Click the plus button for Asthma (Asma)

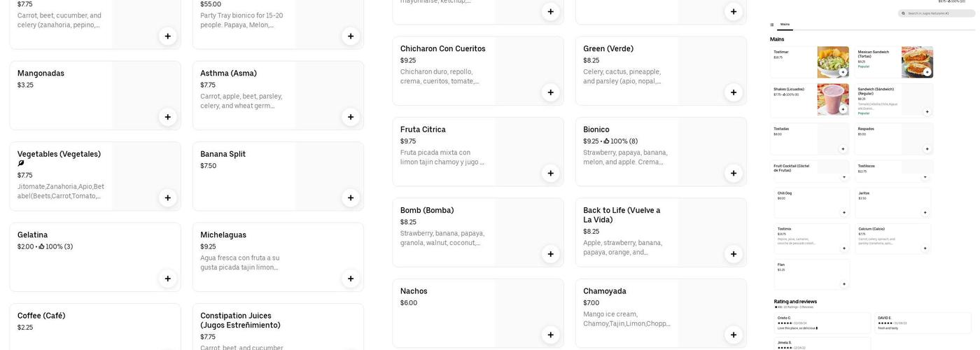351,117
